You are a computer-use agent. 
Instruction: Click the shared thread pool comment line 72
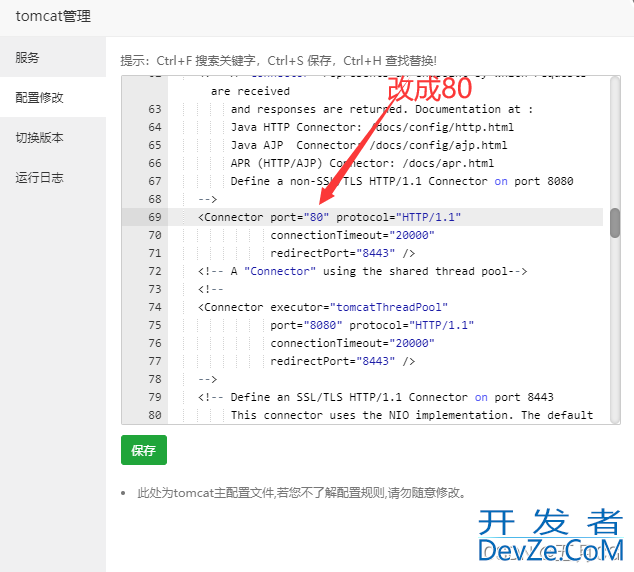362,271
